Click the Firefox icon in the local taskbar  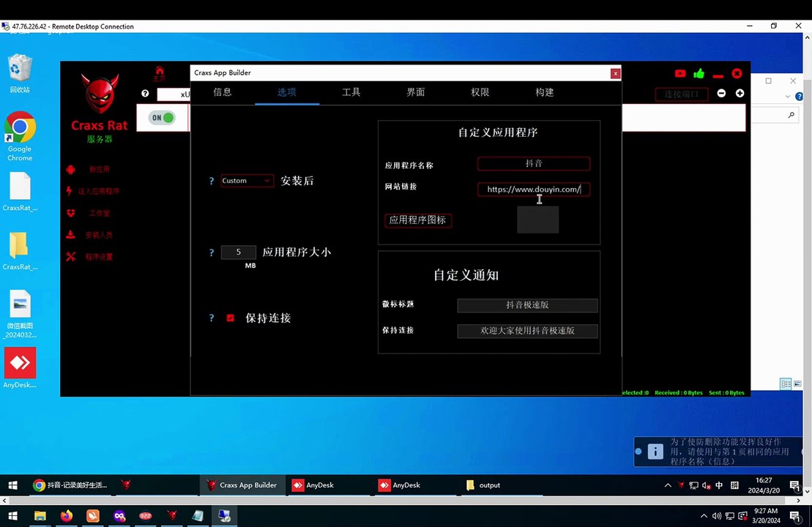(67, 515)
